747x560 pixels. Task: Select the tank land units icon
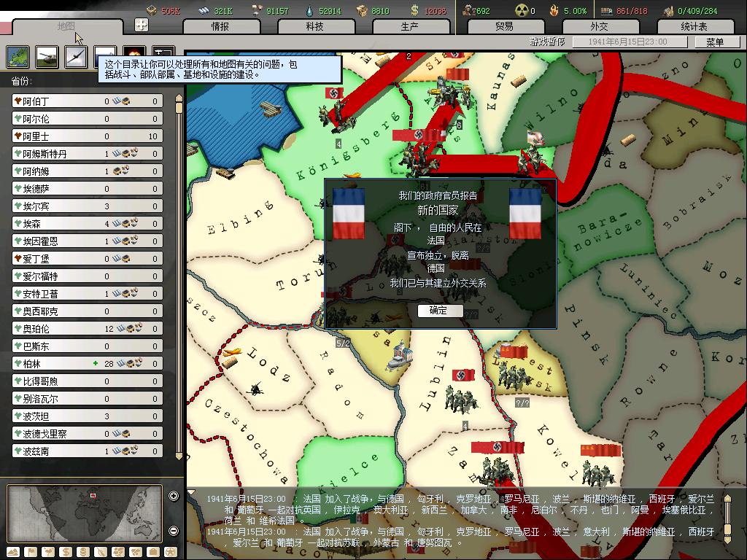(x=47, y=57)
